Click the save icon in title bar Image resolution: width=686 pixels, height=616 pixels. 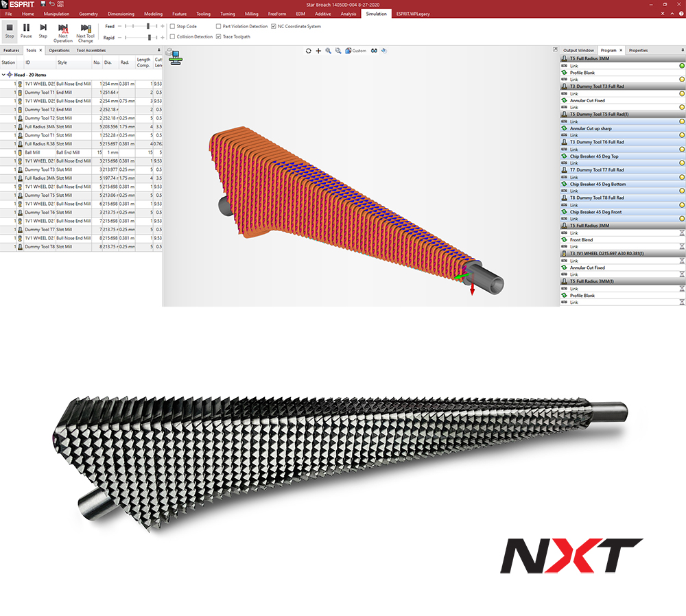click(x=43, y=4)
